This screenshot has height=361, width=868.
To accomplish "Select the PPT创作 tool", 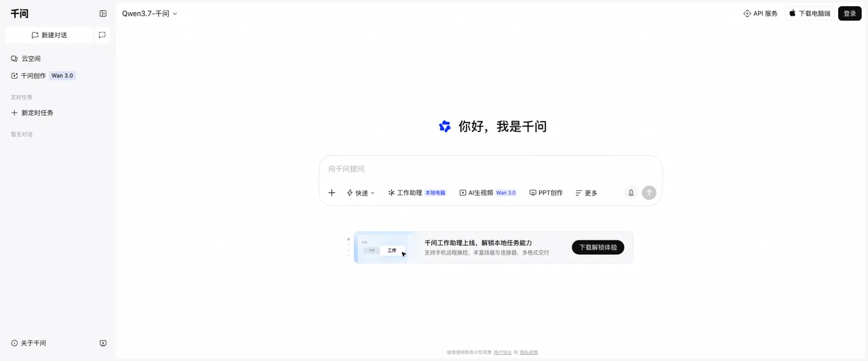I will click(546, 193).
